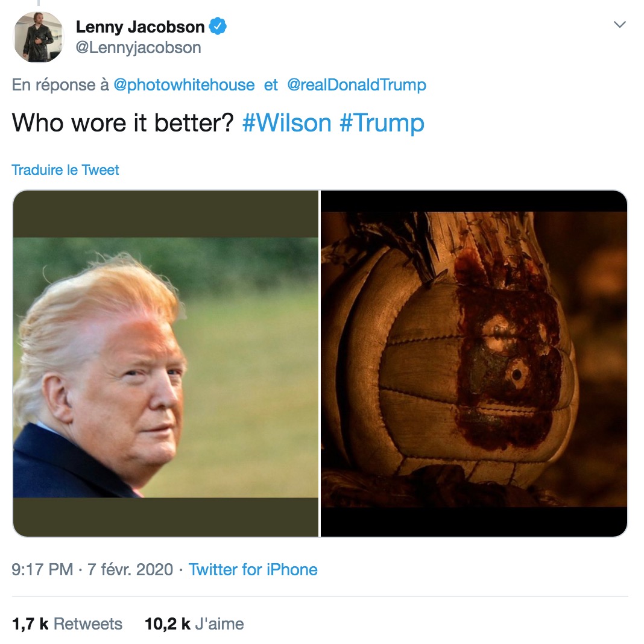Click the "En réponse à" reply label
Image resolution: width=644 pixels, height=644 pixels.
click(60, 85)
